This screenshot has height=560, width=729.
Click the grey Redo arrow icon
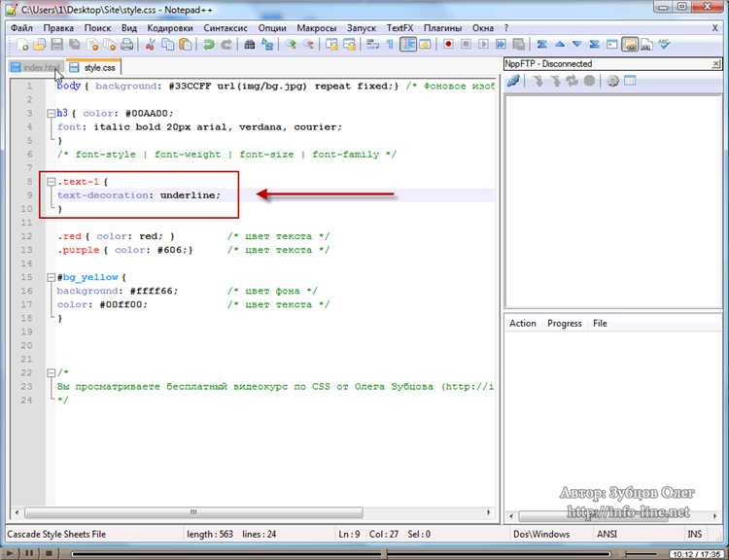pos(226,45)
